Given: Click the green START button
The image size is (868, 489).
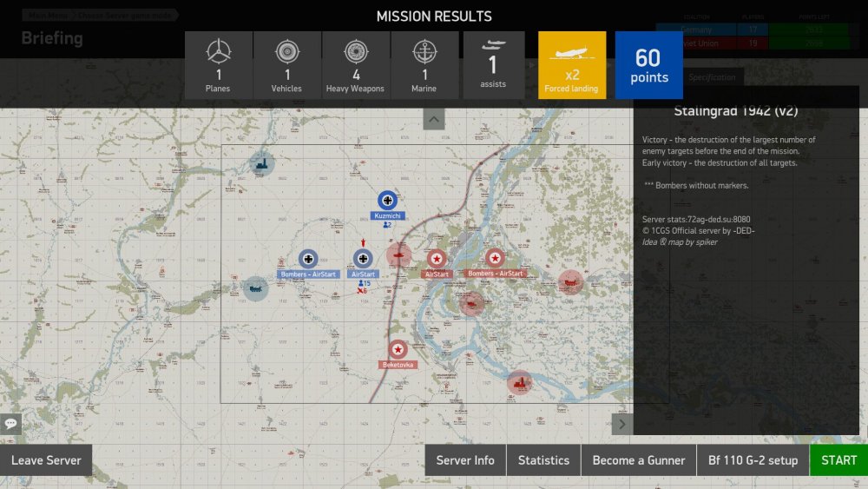Looking at the screenshot, I should [x=838, y=460].
